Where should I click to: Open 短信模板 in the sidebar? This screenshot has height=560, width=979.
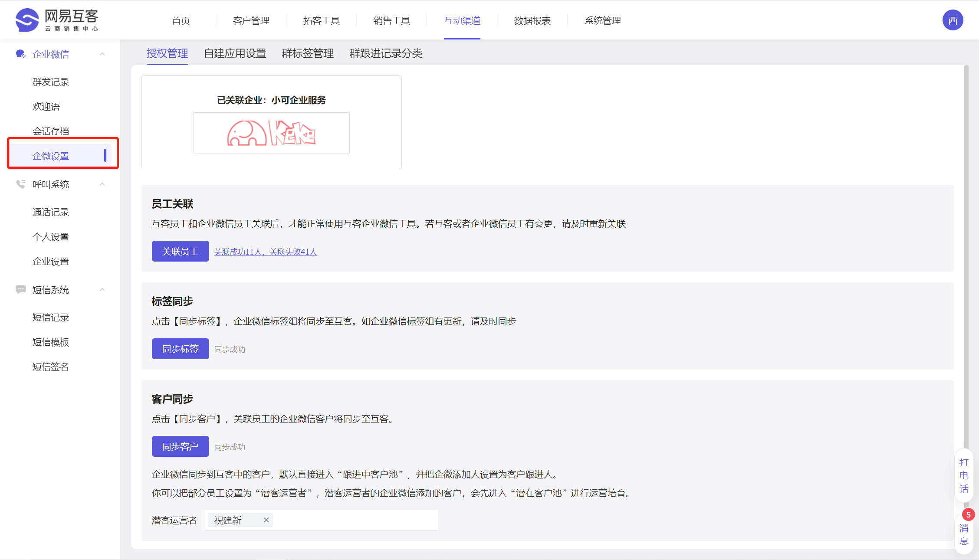(51, 342)
